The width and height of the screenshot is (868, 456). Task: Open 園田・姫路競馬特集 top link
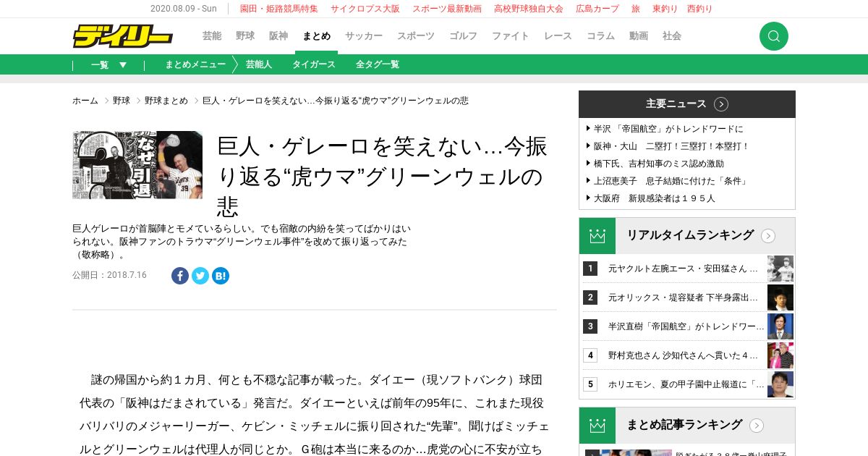[x=279, y=9]
